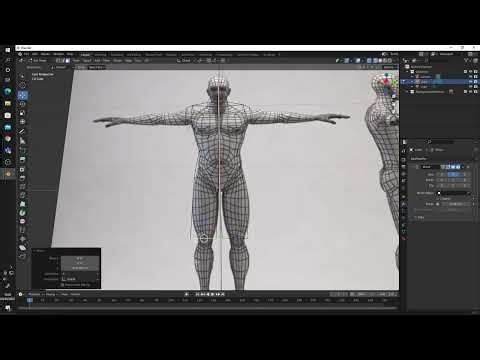Select the Spin tool
Viewport: 480px width, 360px height.
click(x=22, y=212)
